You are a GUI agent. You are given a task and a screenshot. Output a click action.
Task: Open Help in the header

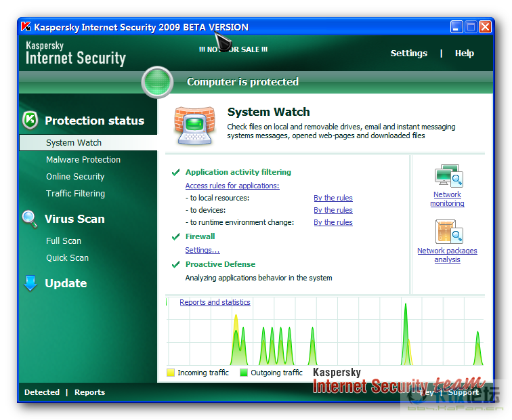(465, 54)
